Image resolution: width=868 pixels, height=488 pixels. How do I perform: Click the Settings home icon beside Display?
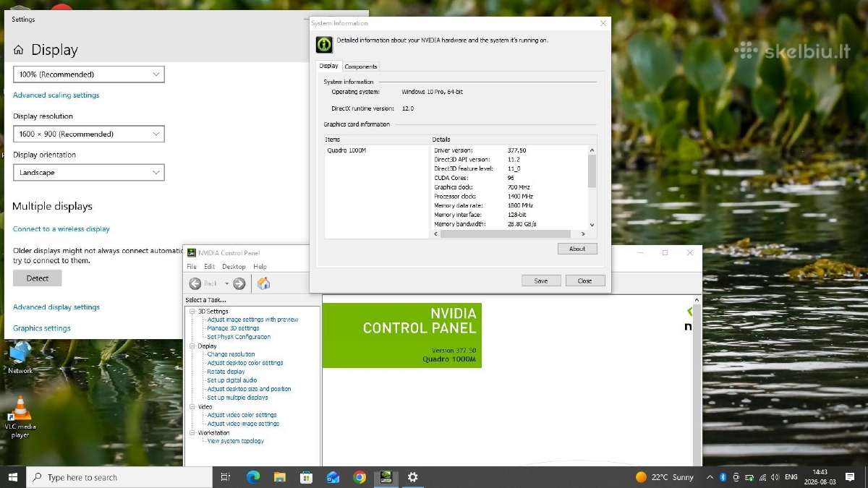tap(18, 50)
